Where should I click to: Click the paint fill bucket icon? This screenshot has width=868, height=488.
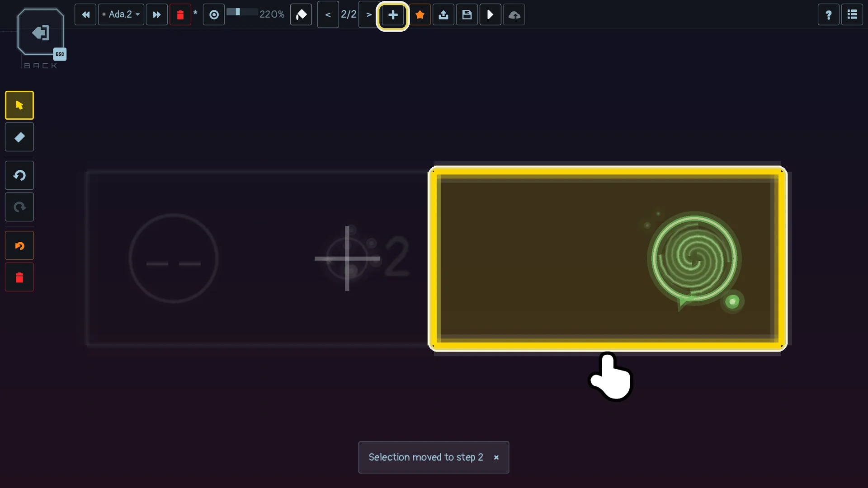(x=301, y=15)
